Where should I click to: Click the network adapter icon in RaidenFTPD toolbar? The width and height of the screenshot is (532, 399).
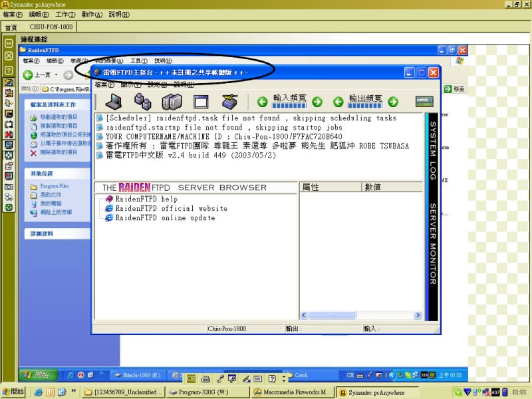pyautogui.click(x=230, y=102)
